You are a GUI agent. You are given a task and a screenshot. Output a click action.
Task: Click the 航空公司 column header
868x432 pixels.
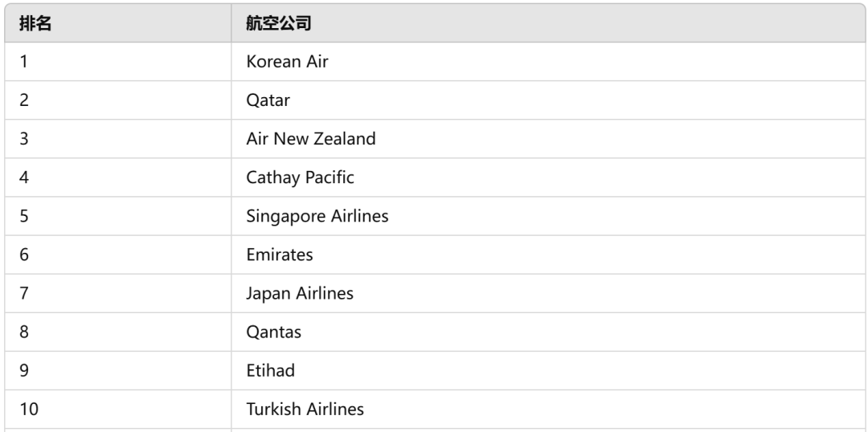[x=548, y=23]
